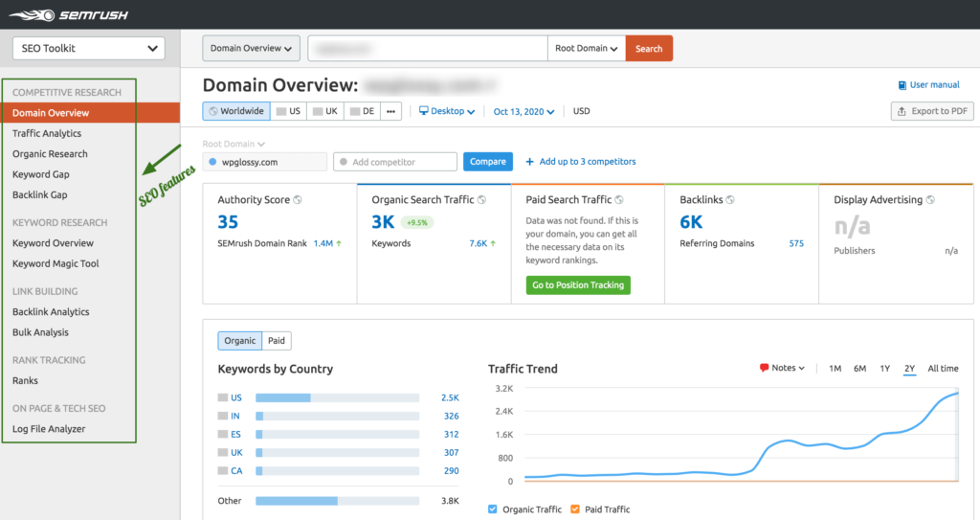This screenshot has width=980, height=520.
Task: Click the Authority Score value 35
Action: pos(228,222)
